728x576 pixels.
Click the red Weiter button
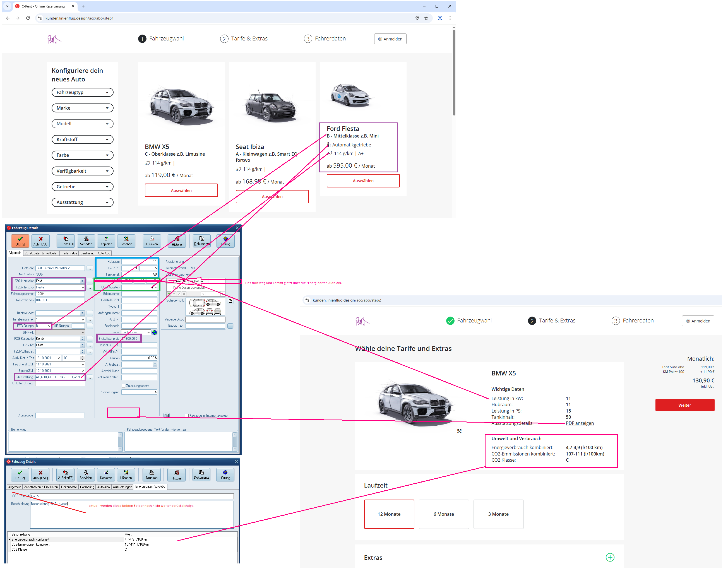pos(684,405)
